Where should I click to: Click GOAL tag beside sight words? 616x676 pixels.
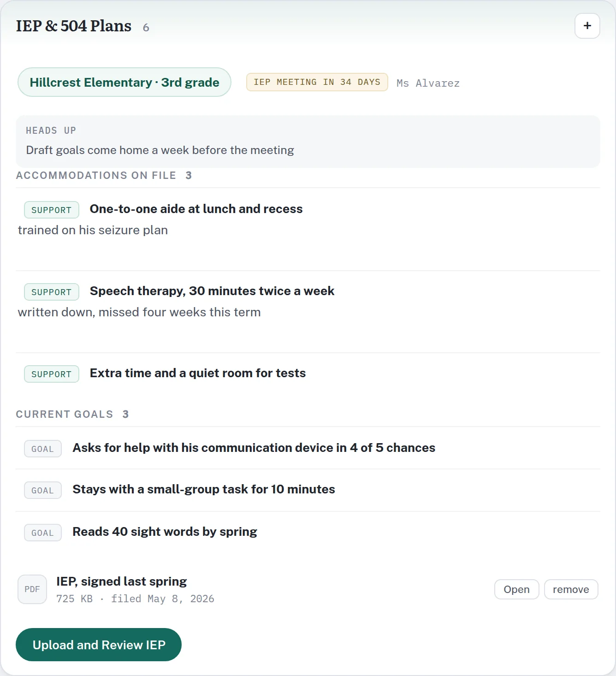[x=43, y=533]
